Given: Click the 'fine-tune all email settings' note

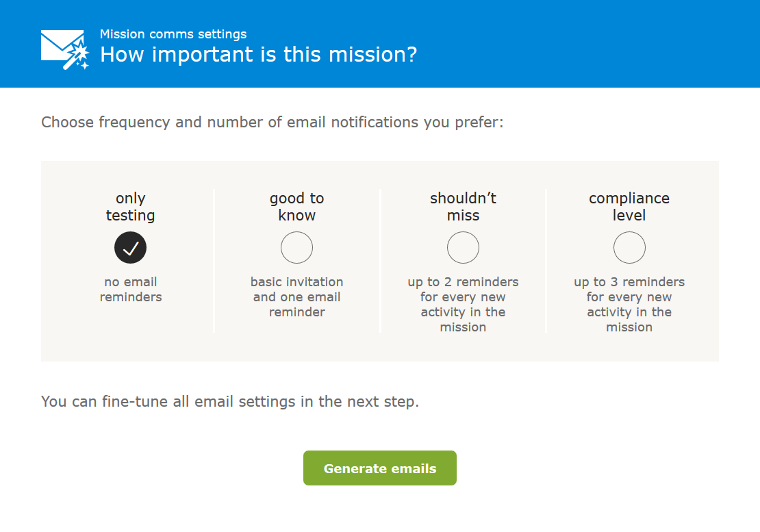Looking at the screenshot, I should pos(230,401).
